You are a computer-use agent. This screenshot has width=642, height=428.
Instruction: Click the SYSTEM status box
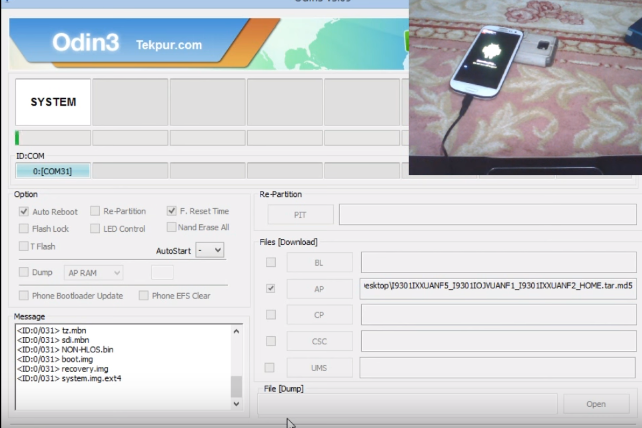point(53,102)
